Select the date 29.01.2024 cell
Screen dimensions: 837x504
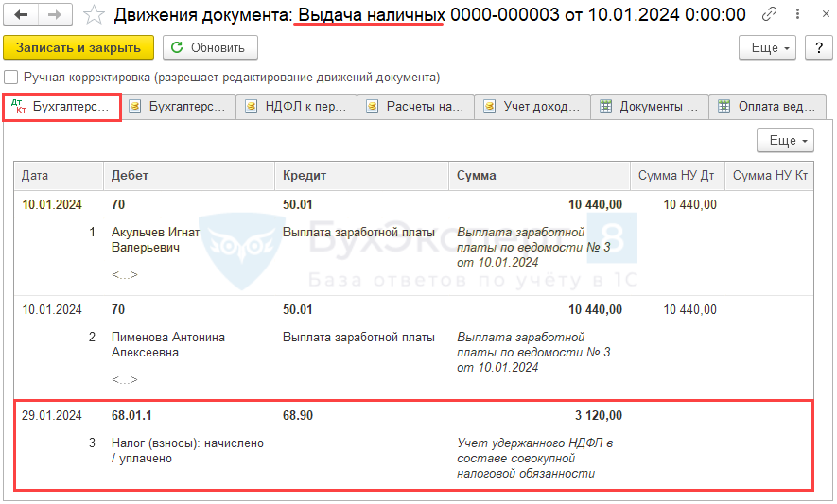pyautogui.click(x=52, y=415)
